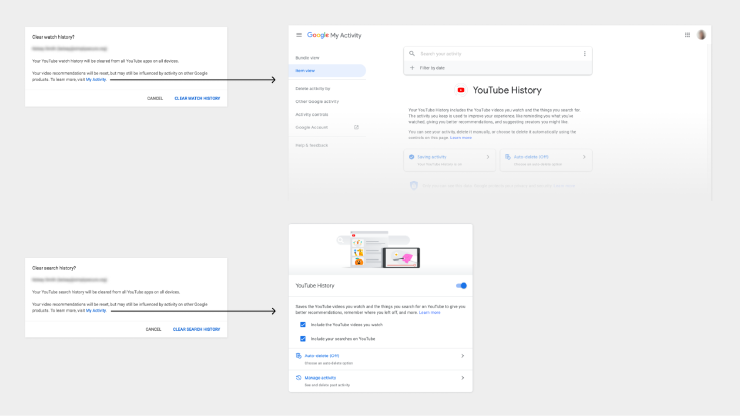This screenshot has height=416, width=740.
Task: Uncheck Include the YouTube videos you watch
Action: 303,325
